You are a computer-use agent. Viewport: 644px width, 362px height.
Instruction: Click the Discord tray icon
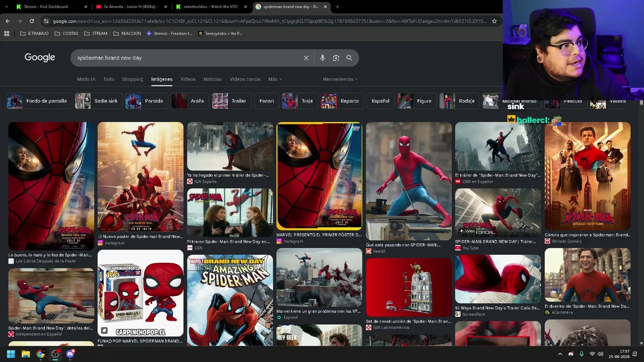pyautogui.click(x=571, y=354)
